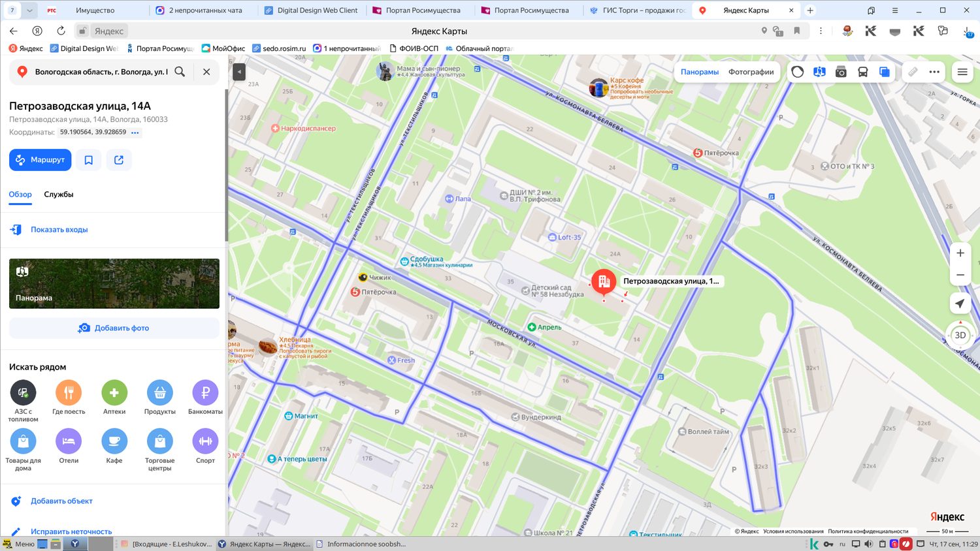
Task: Zoom out the map with the minus button
Action: coord(960,275)
